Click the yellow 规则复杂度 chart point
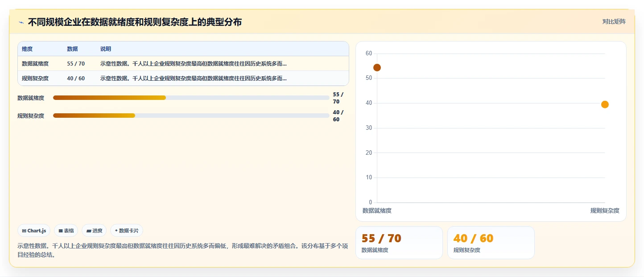Screen dimensions: 644x277 click(605, 104)
